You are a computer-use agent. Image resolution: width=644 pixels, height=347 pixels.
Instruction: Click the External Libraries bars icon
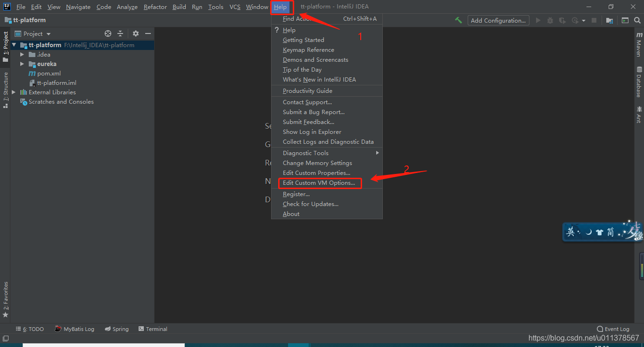click(x=24, y=92)
